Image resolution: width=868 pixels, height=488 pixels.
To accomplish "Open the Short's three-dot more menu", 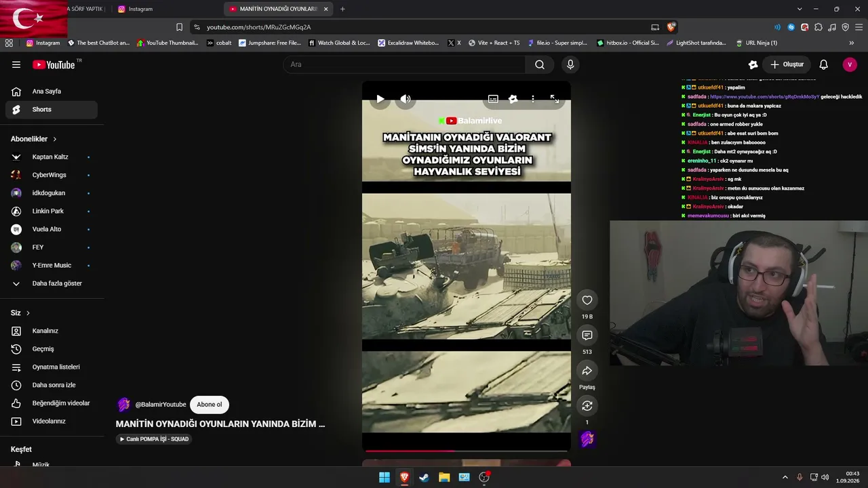I will (x=533, y=99).
